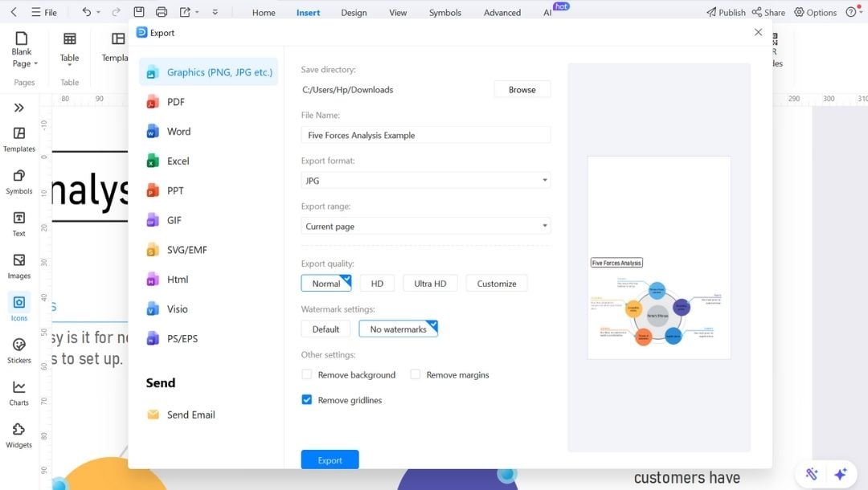Image resolution: width=868 pixels, height=490 pixels.
Task: Open the Options settings
Action: click(816, 12)
